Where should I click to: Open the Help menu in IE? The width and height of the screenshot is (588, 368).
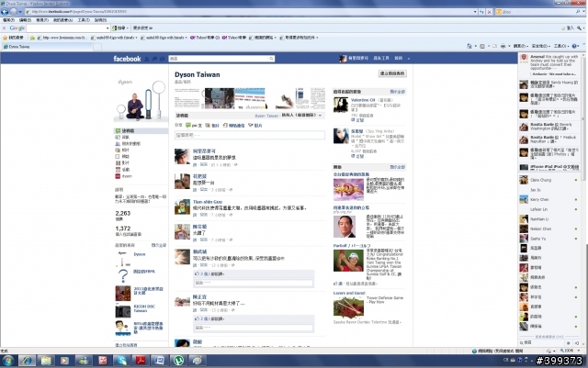pos(100,20)
